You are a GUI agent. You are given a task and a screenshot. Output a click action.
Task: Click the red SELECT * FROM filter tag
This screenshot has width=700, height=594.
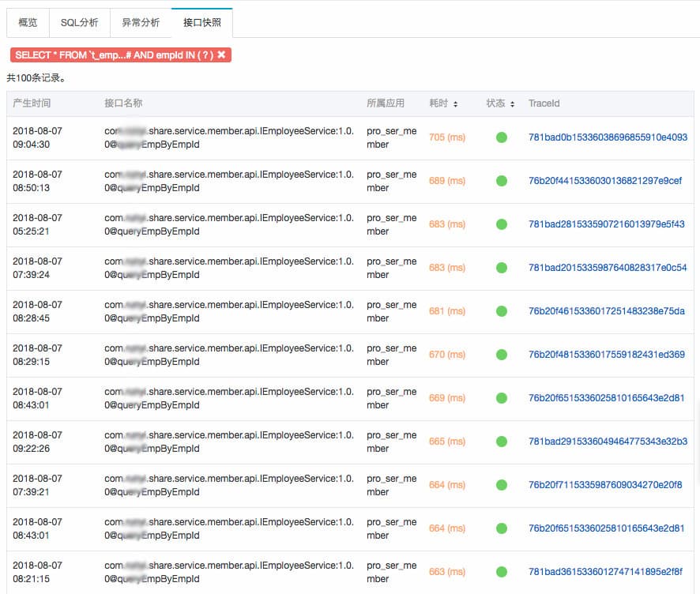[121, 55]
